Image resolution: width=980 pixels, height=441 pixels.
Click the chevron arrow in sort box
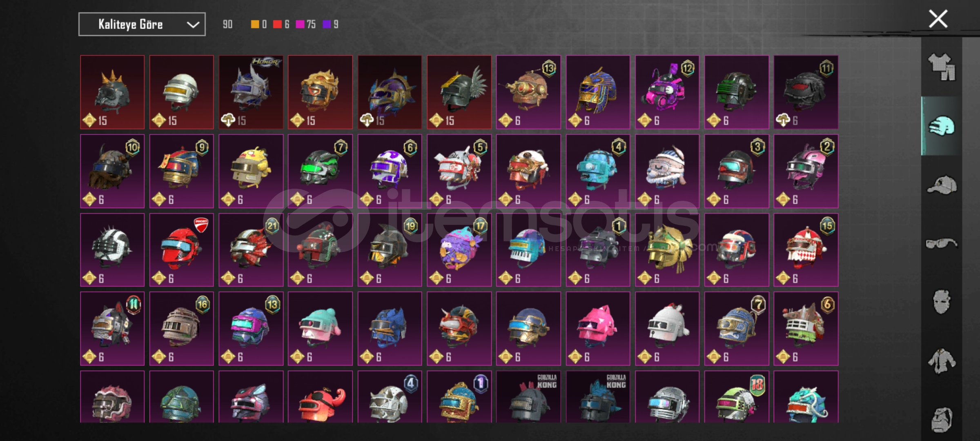[193, 24]
